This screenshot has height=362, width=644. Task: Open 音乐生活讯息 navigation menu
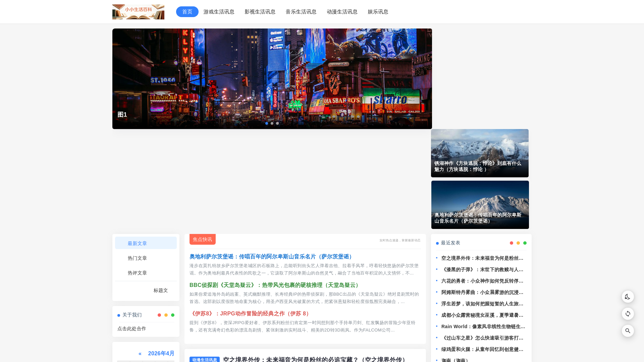[x=301, y=12]
